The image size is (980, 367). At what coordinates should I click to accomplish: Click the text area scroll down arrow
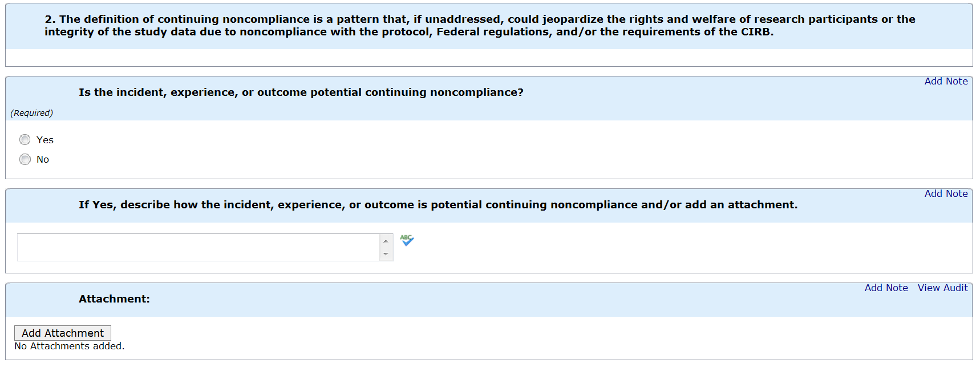[386, 254]
